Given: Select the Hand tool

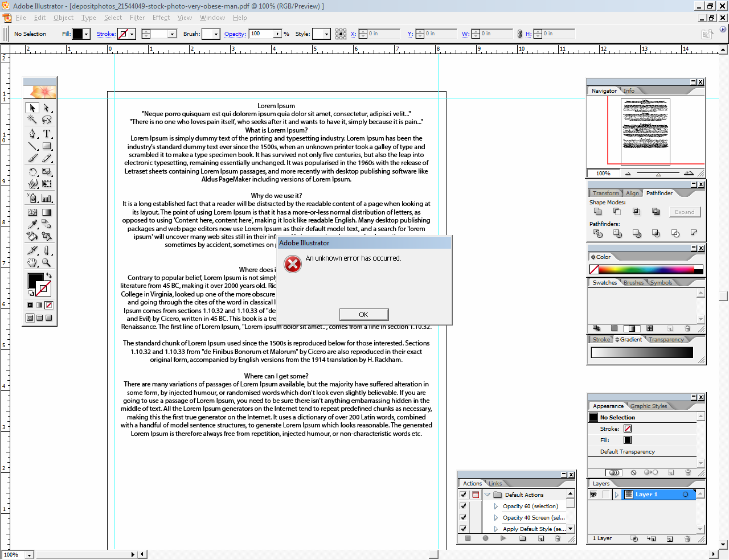Looking at the screenshot, I should (32, 262).
